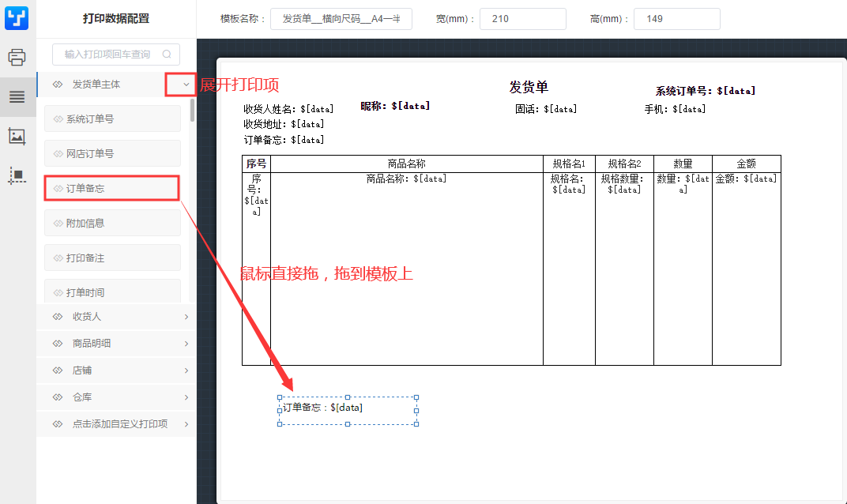Click the 打印数据配置 panel title
847x504 pixels.
pos(115,19)
